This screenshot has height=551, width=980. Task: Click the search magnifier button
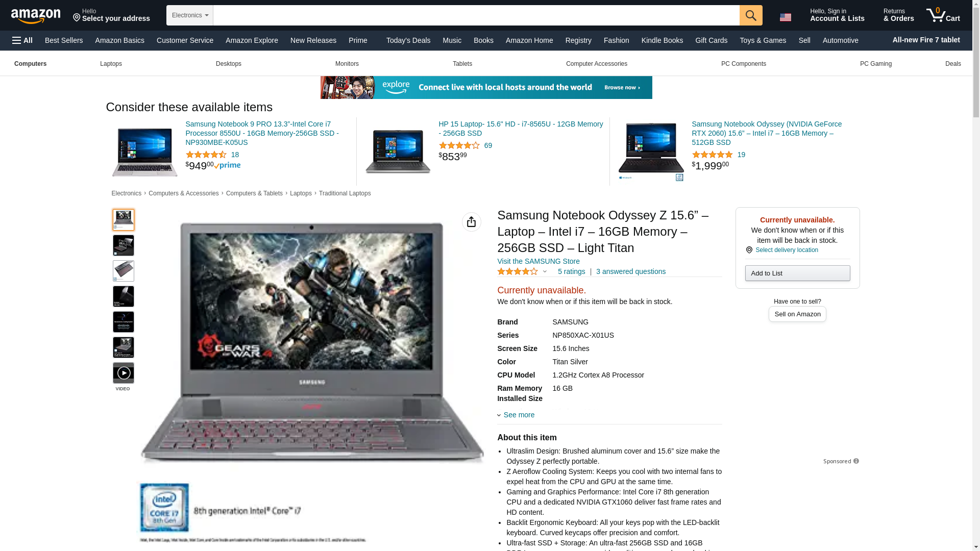click(x=751, y=15)
